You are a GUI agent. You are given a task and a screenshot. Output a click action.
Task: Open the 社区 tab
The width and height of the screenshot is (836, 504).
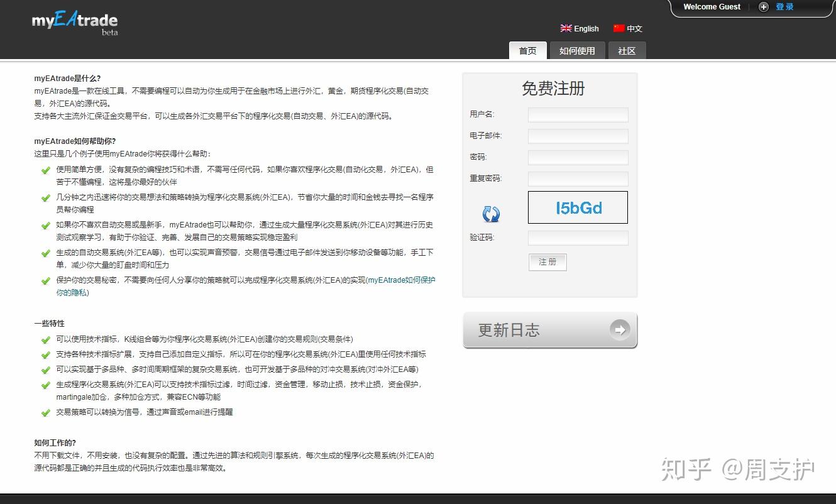(627, 51)
